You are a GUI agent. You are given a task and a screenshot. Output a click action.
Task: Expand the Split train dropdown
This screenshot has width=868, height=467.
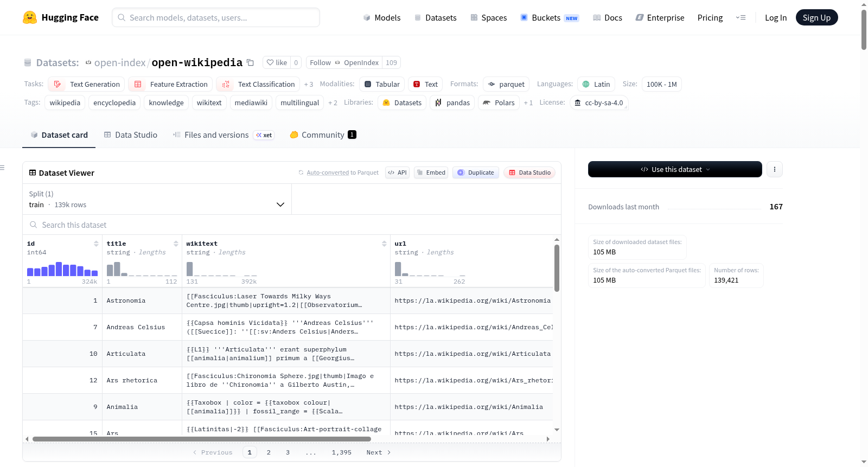point(157,199)
